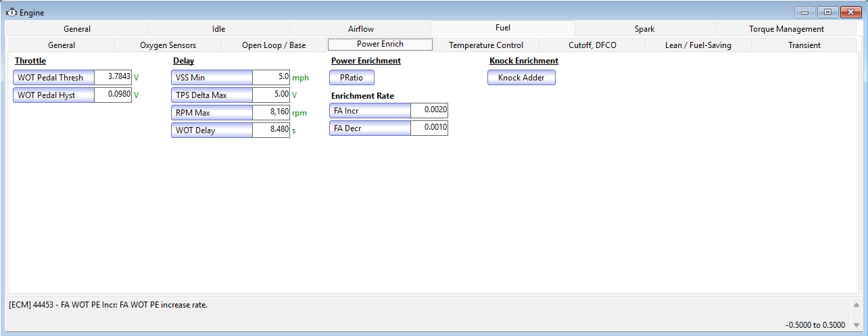Select the WOT Pedal Hyst value field
The height and width of the screenshot is (336, 868).
pos(113,95)
